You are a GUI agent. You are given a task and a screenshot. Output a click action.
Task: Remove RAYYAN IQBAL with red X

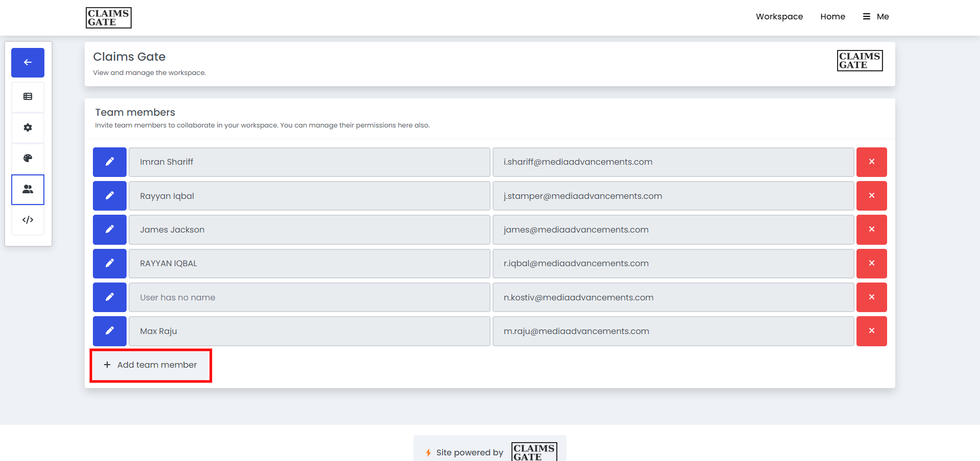click(871, 263)
